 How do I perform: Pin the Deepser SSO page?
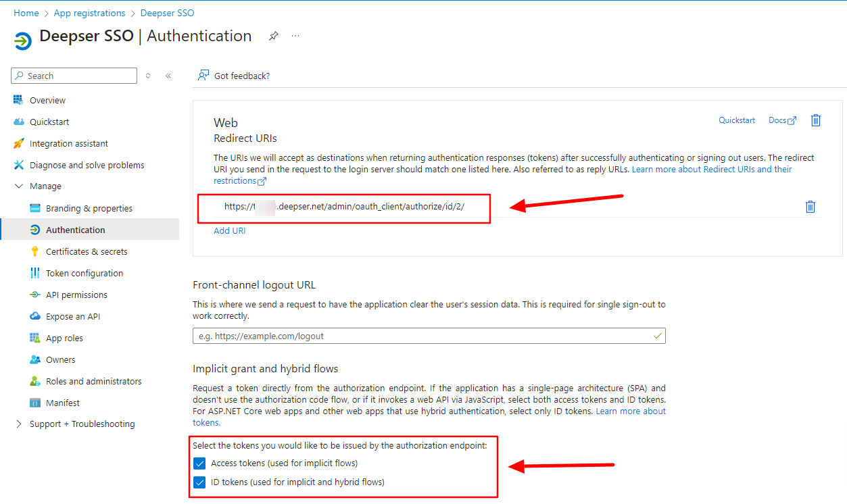(x=273, y=36)
